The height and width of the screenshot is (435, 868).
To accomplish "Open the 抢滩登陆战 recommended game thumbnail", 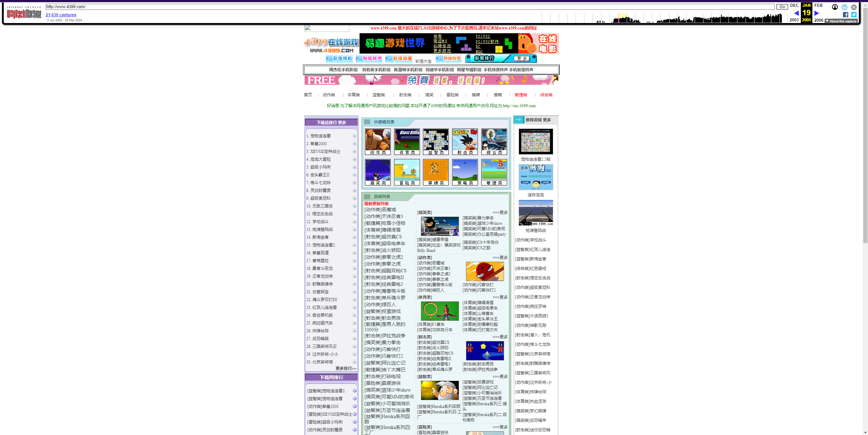I will pyautogui.click(x=536, y=213).
